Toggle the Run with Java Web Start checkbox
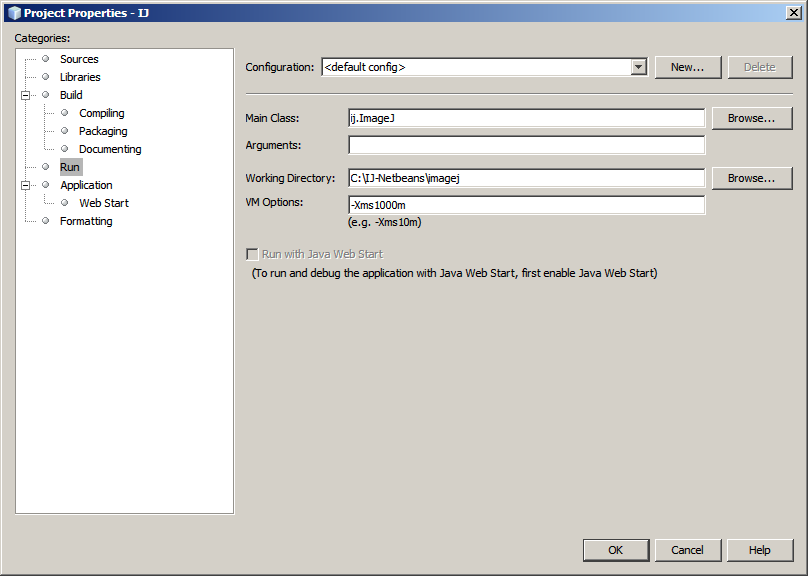Viewport: 808px width, 576px height. click(x=252, y=254)
